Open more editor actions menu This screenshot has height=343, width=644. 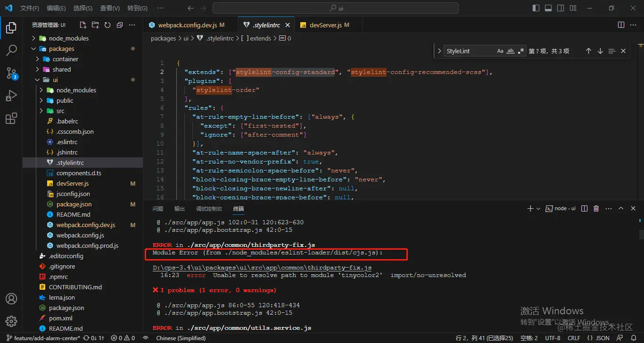[x=634, y=25]
